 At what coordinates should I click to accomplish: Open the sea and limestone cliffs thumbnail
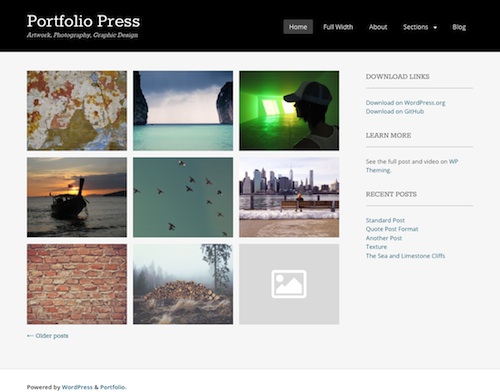[183, 111]
